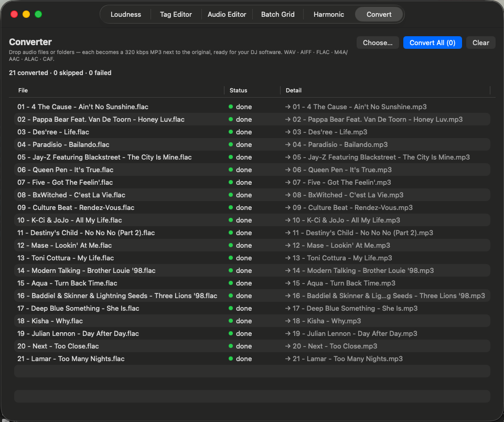The width and height of the screenshot is (504, 422).
Task: Select 15 - Aqua - Turn Back Time.flac
Action: pos(67,283)
